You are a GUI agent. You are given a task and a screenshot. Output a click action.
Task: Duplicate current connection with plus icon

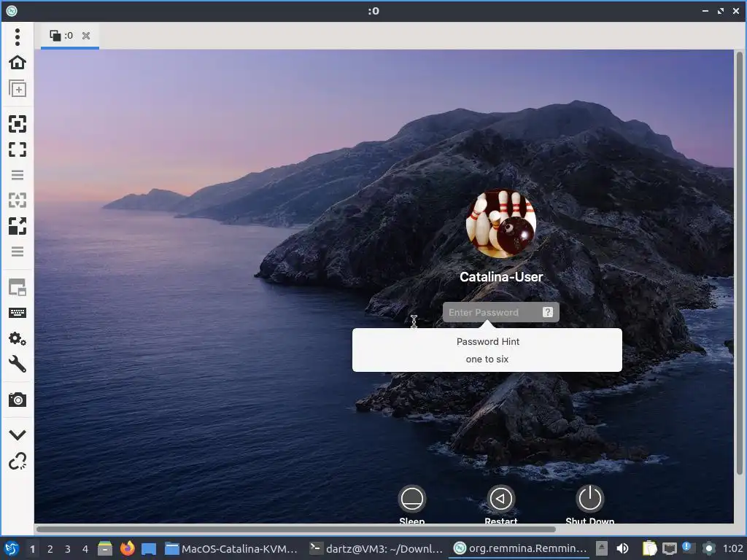pos(18,88)
